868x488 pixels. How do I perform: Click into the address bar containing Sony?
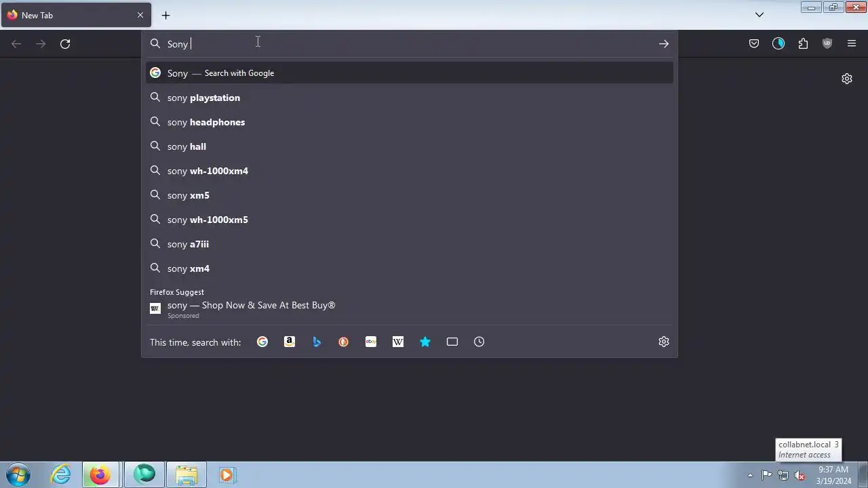pyautogui.click(x=410, y=43)
